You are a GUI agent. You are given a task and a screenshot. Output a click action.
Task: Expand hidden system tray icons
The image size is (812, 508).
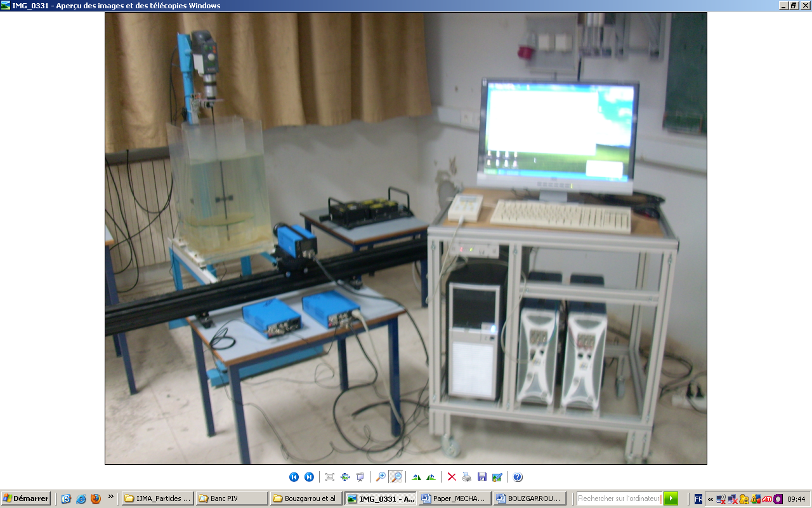click(x=710, y=499)
